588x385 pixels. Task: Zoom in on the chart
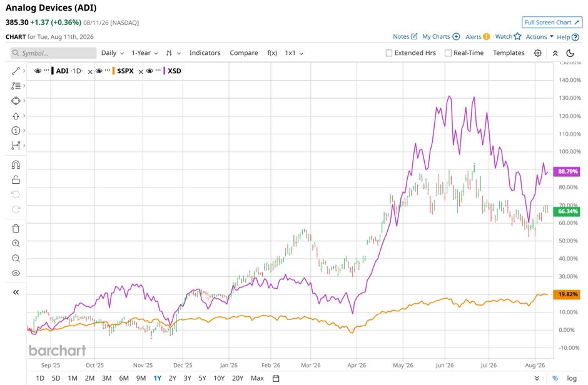16,243
